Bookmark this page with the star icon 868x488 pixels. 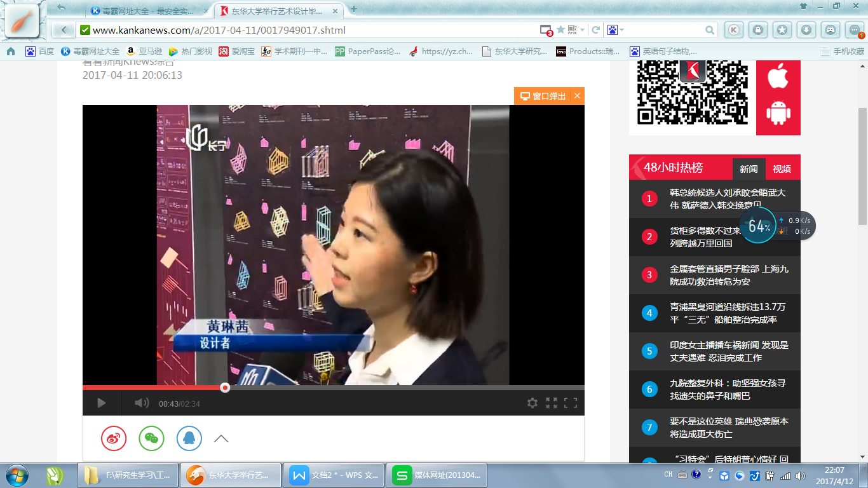pyautogui.click(x=560, y=30)
